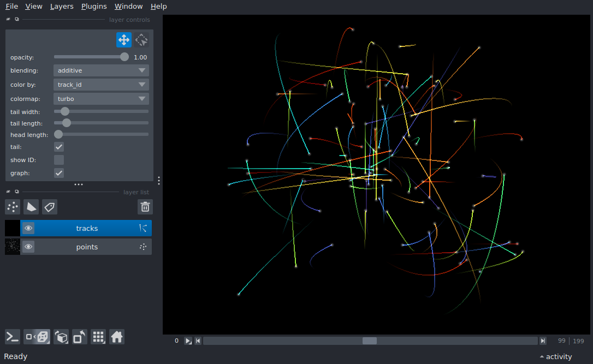Hide the points layer
The width and height of the screenshot is (593, 364).
click(x=28, y=247)
